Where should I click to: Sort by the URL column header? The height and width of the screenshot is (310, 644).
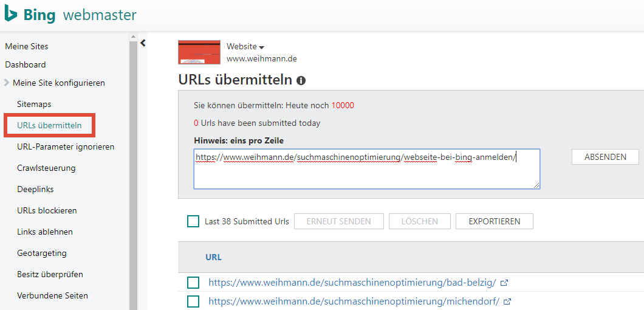[x=214, y=257]
